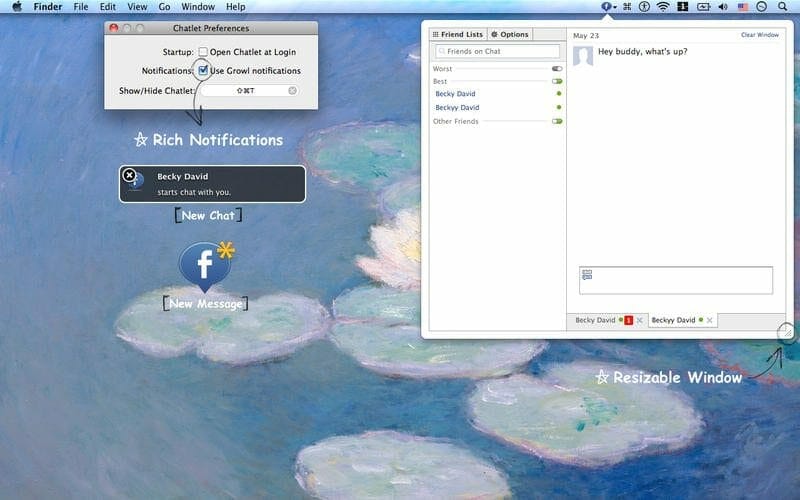Open Spotlight search magnifier
The image size is (800, 500).
782,7
